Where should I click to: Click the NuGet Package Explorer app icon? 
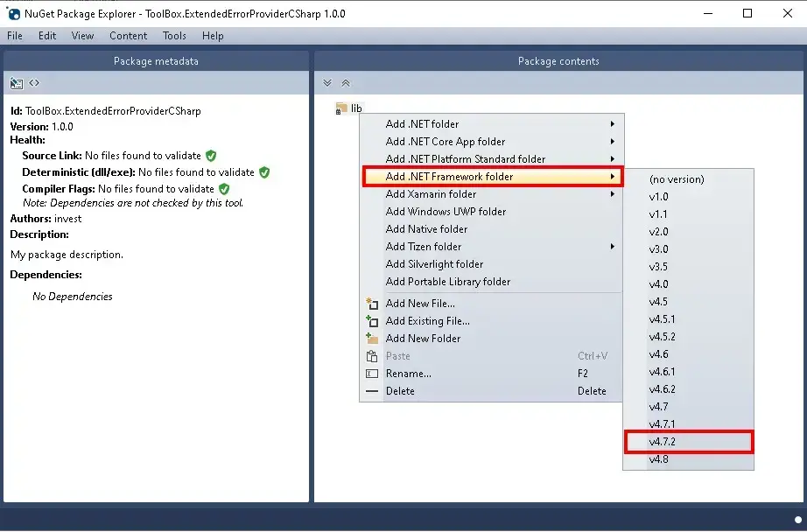[14, 14]
